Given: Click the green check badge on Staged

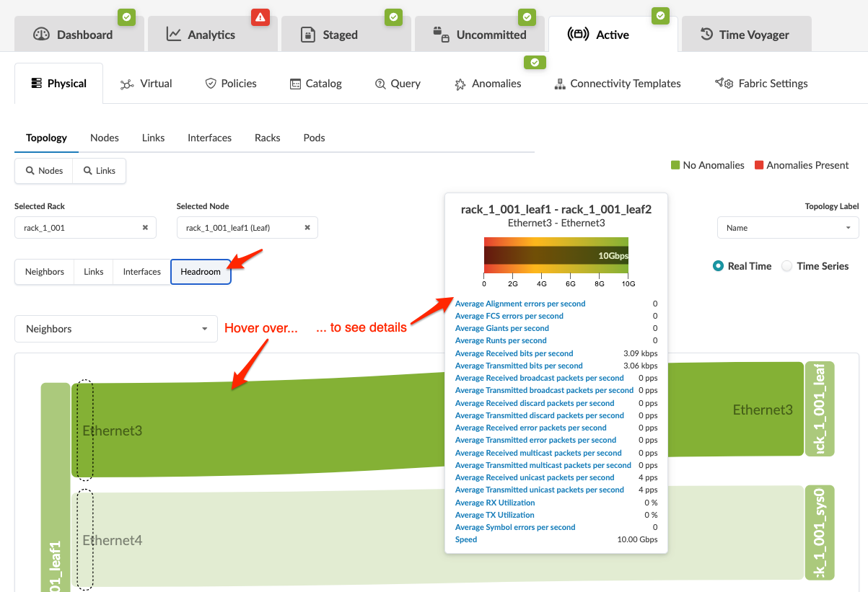Looking at the screenshot, I should (393, 17).
